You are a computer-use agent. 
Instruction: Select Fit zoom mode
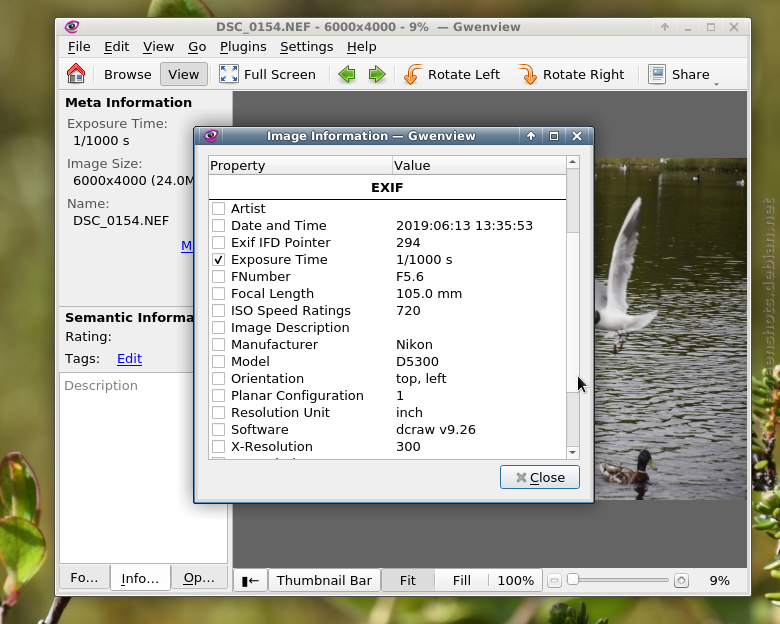pyautogui.click(x=408, y=581)
